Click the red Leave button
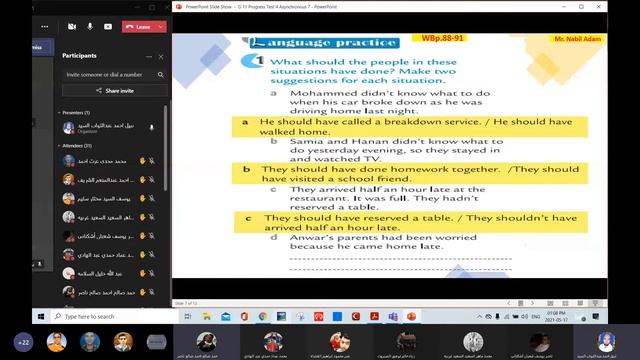This screenshot has height=360, width=640. pos(139,27)
